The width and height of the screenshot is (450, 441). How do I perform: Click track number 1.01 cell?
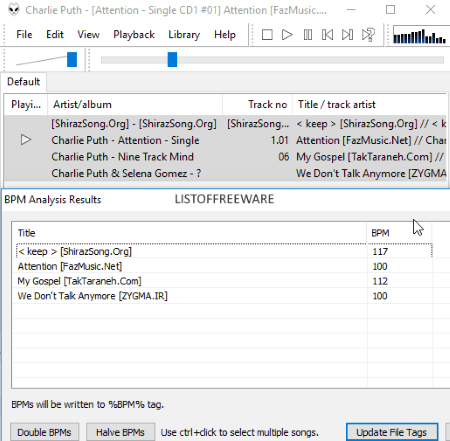point(279,140)
